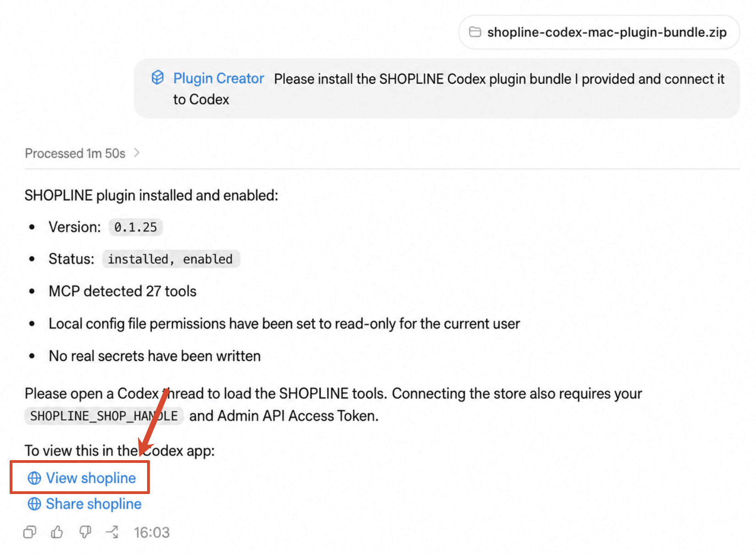Open the Share shopline link
This screenshot has width=756, height=554.
93,504
